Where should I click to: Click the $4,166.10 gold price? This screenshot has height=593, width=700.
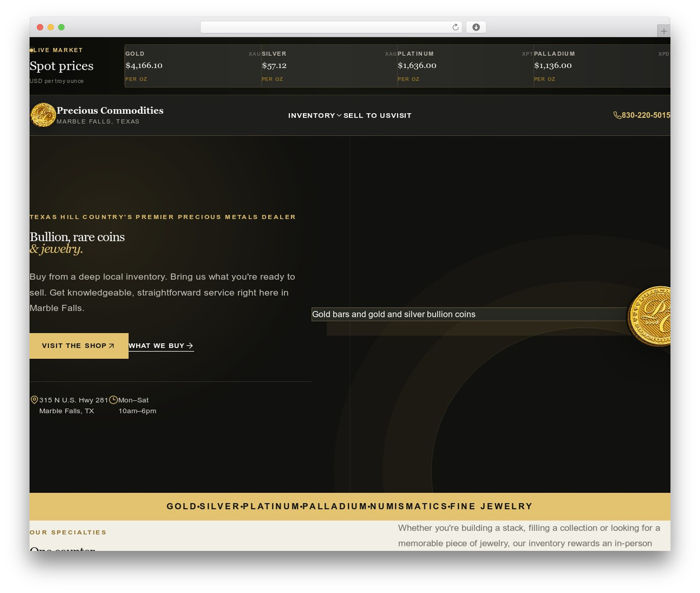144,66
